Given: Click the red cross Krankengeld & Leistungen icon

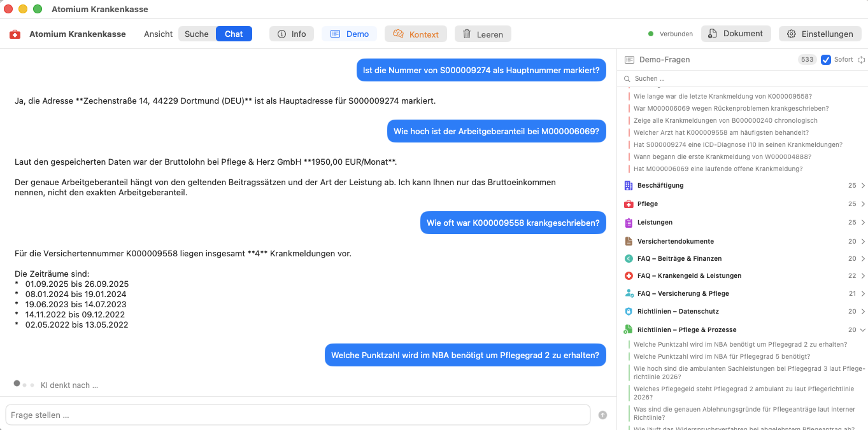Looking at the screenshot, I should 629,276.
